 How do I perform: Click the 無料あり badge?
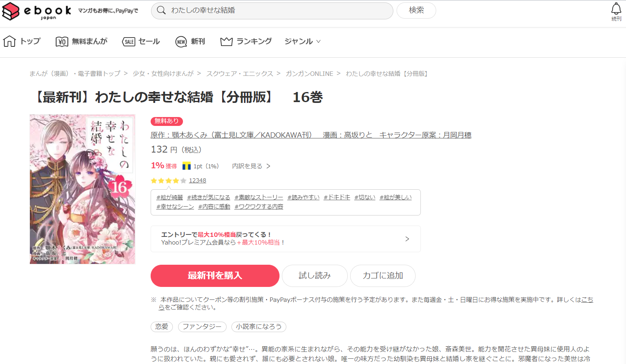[167, 121]
